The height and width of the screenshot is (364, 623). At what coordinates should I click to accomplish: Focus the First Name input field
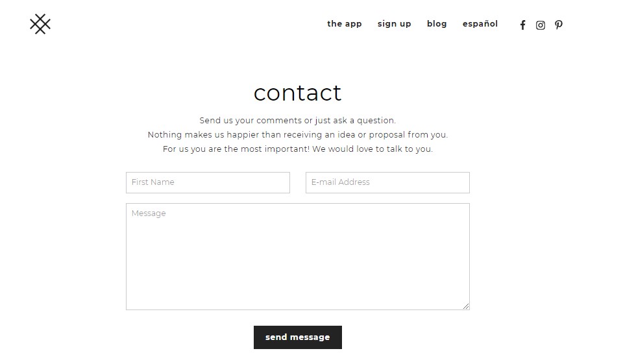click(208, 182)
